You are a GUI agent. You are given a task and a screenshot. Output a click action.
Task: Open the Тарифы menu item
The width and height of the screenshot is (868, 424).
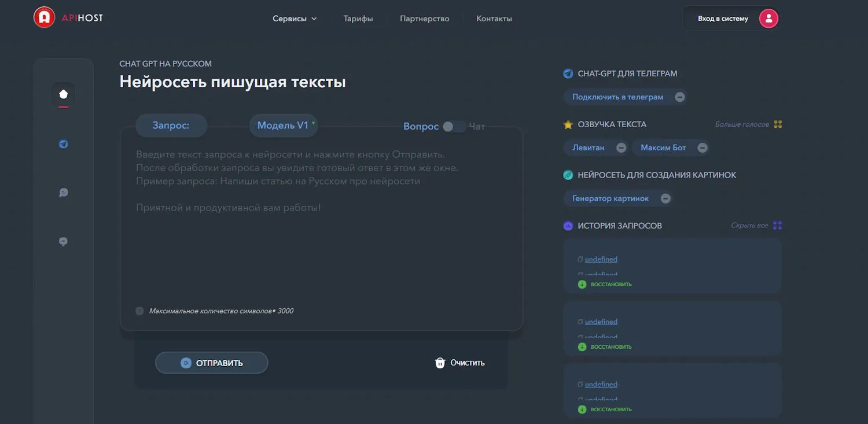(358, 19)
